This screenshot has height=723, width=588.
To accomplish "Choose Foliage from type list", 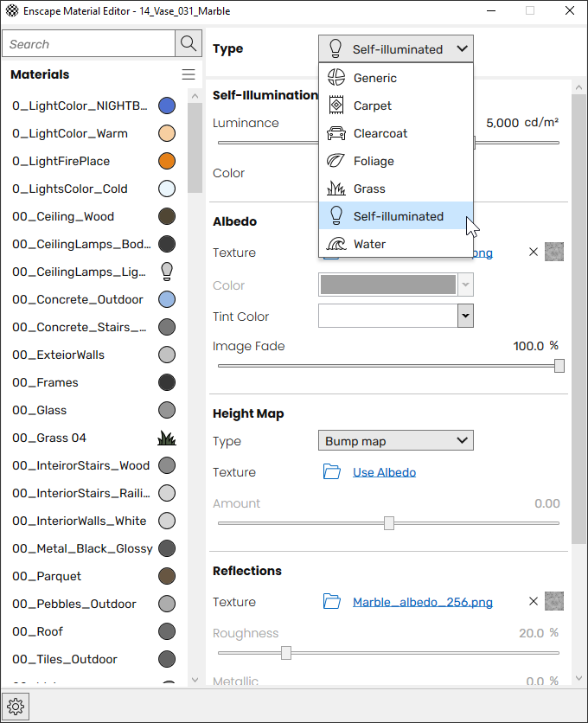I will 396,161.
